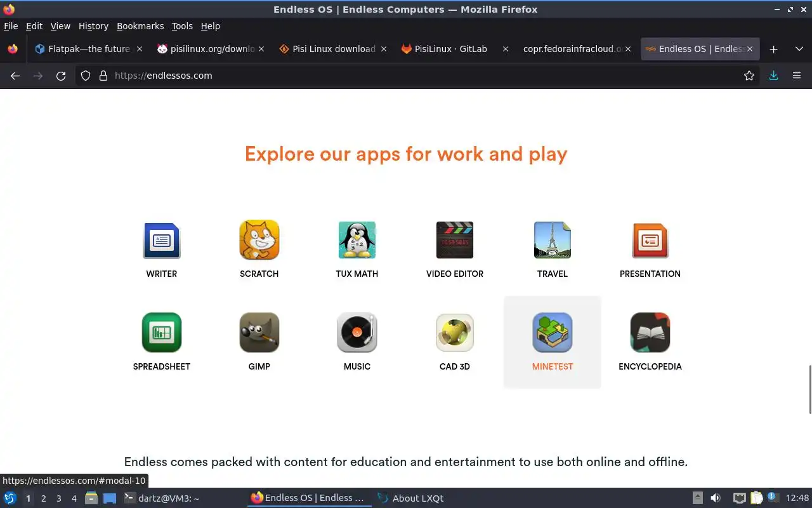Select the Endless OS Firefox taskbar entry
The width and height of the screenshot is (812, 508).
click(x=308, y=498)
